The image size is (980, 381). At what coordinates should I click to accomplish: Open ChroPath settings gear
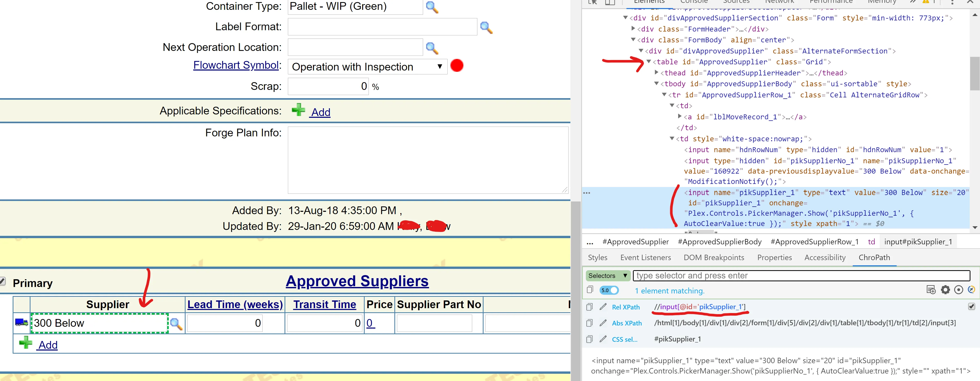pyautogui.click(x=945, y=290)
